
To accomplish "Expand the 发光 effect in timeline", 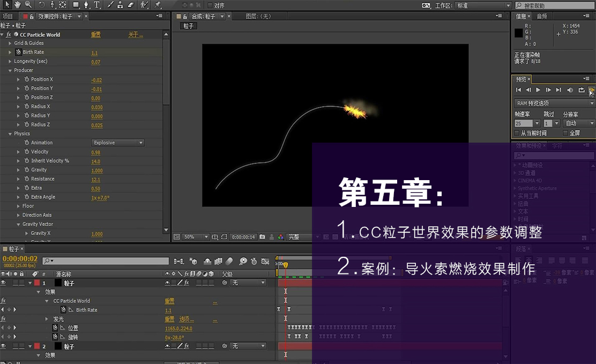I will 47,319.
